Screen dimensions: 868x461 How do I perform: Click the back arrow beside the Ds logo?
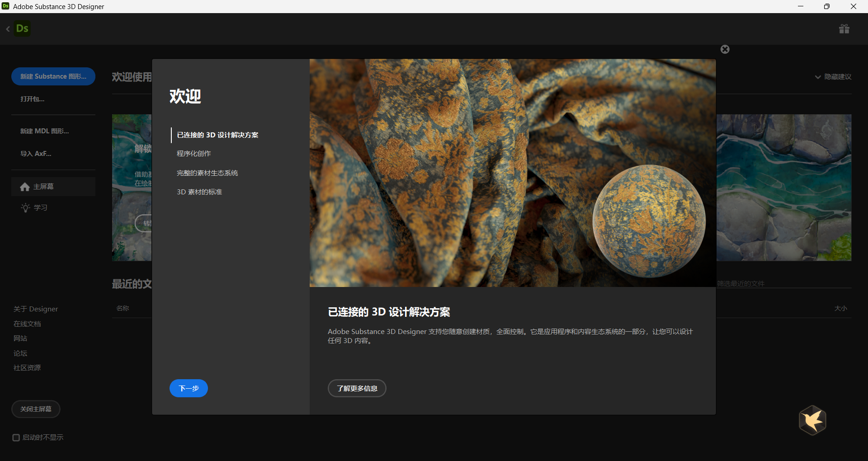(8, 29)
